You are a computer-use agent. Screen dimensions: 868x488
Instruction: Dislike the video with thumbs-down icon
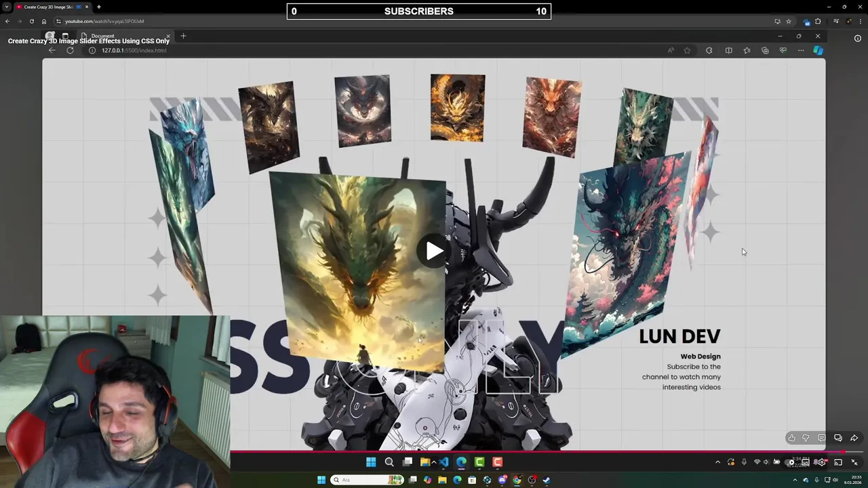point(806,438)
